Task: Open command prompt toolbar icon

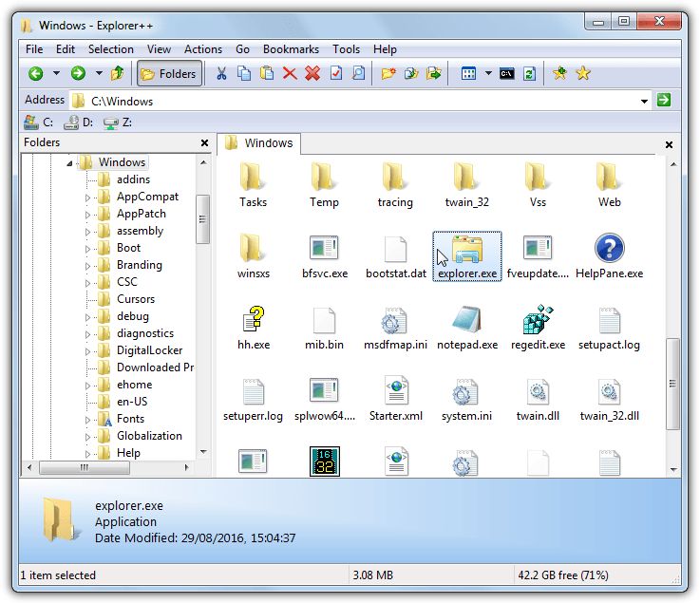Action: [x=506, y=73]
